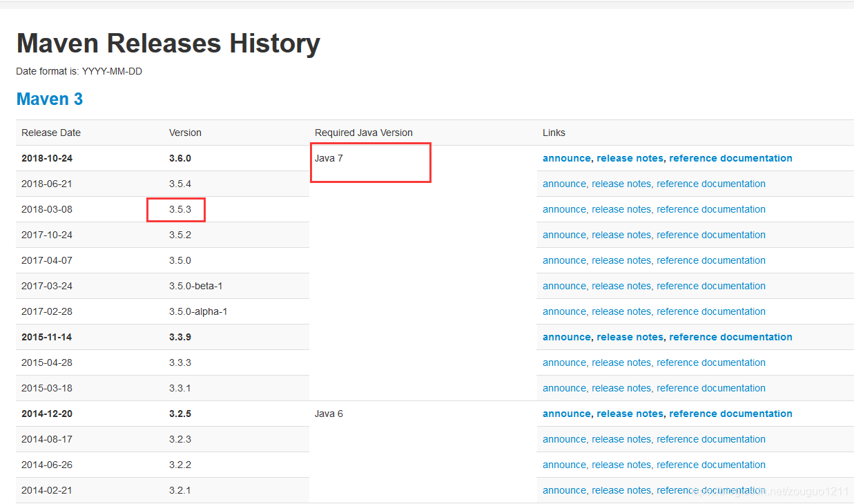Open release notes for version 3.6.0
The height and width of the screenshot is (504, 854).
[630, 158]
